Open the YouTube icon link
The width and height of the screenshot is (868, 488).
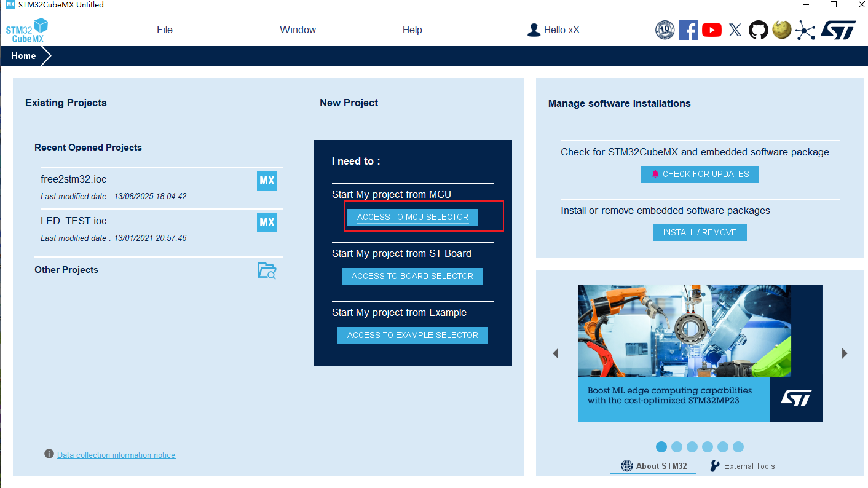point(712,30)
